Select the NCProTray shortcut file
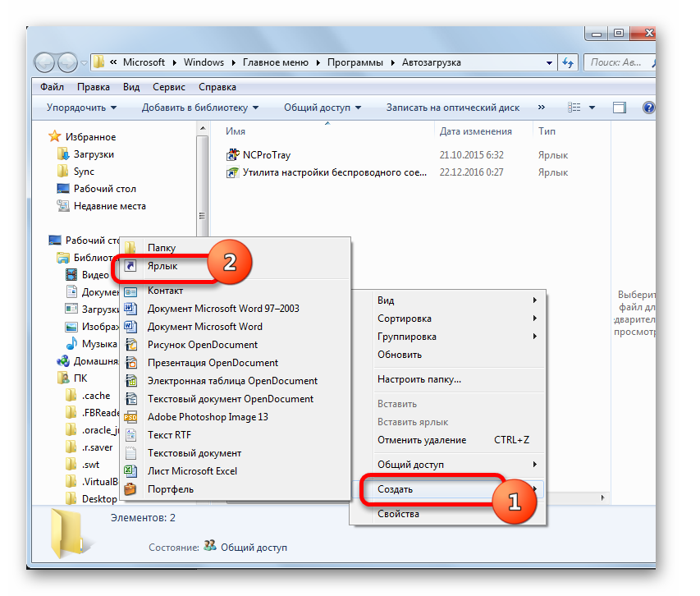The image size is (700, 596). (x=266, y=154)
